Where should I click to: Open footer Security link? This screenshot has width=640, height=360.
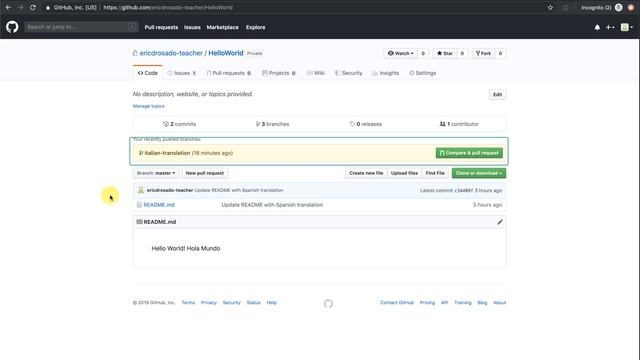click(x=231, y=303)
